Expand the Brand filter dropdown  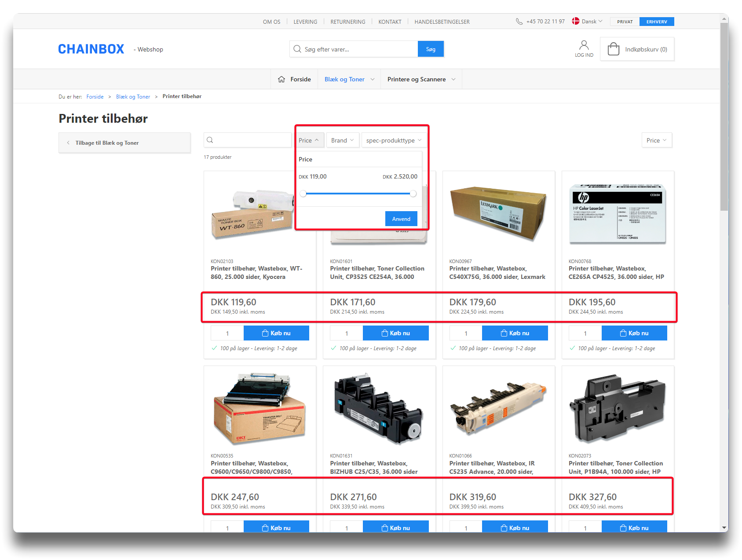tap(342, 140)
